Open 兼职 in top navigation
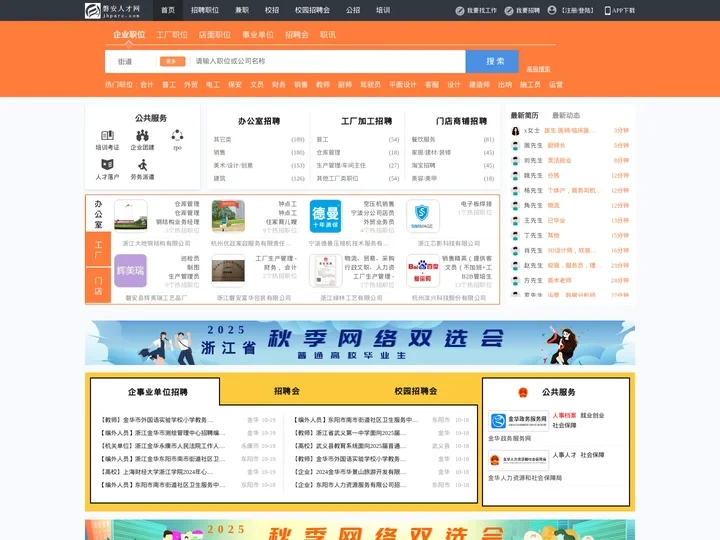 click(x=242, y=10)
